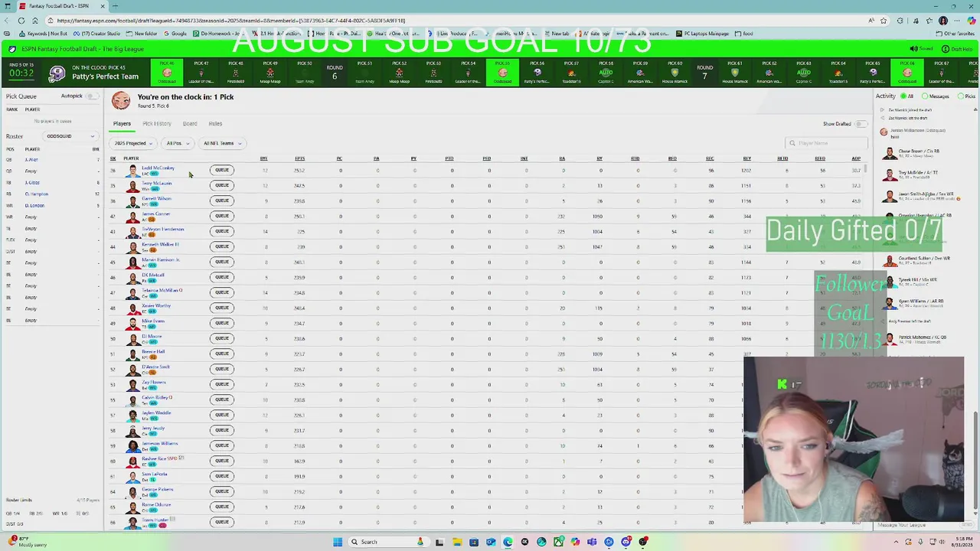Switch to the Pick History tab
The image size is (980, 551).
(x=157, y=123)
